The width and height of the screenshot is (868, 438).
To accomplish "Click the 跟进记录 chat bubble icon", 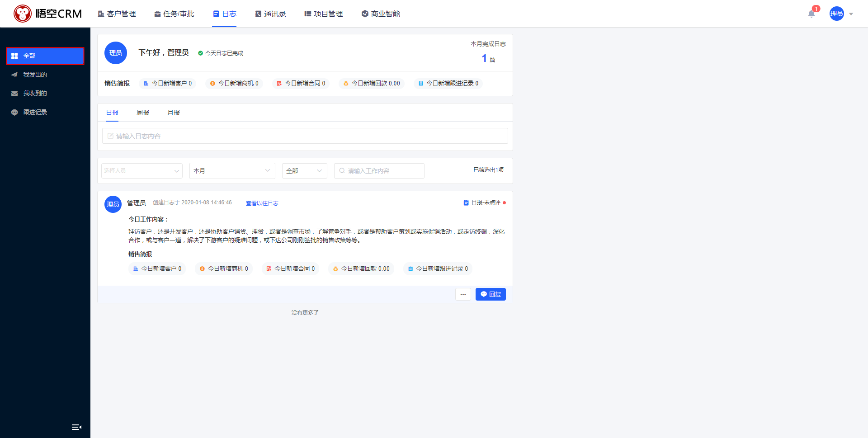I will (x=14, y=112).
